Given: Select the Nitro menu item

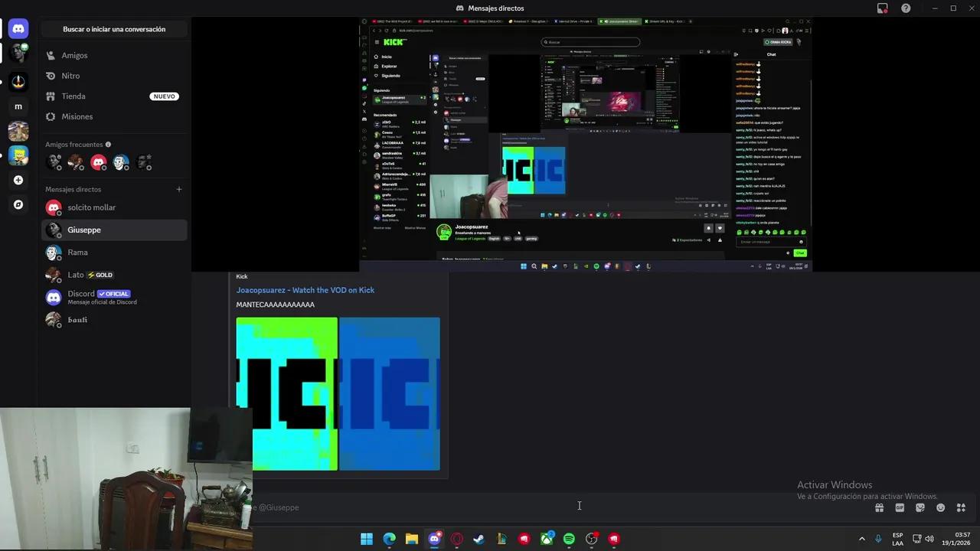Looking at the screenshot, I should (70, 75).
